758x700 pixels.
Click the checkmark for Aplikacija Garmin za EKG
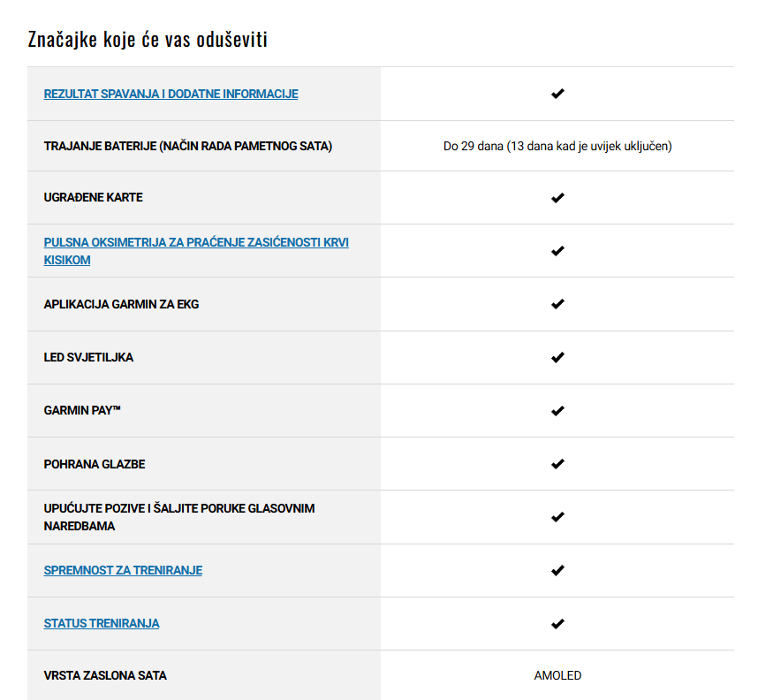pyautogui.click(x=557, y=304)
